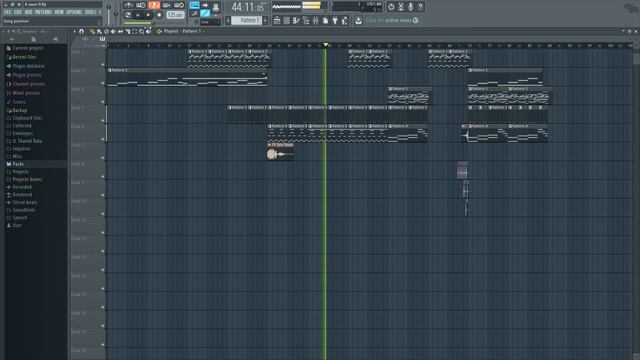The width and height of the screenshot is (640, 360).
Task: Open the PATTERNS menu
Action: [43, 13]
